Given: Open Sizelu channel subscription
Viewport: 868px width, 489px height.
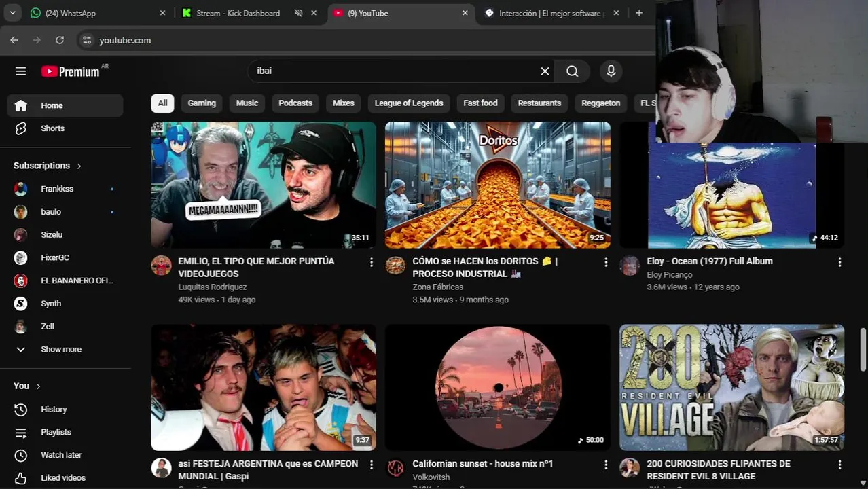Looking at the screenshot, I should (65, 234).
